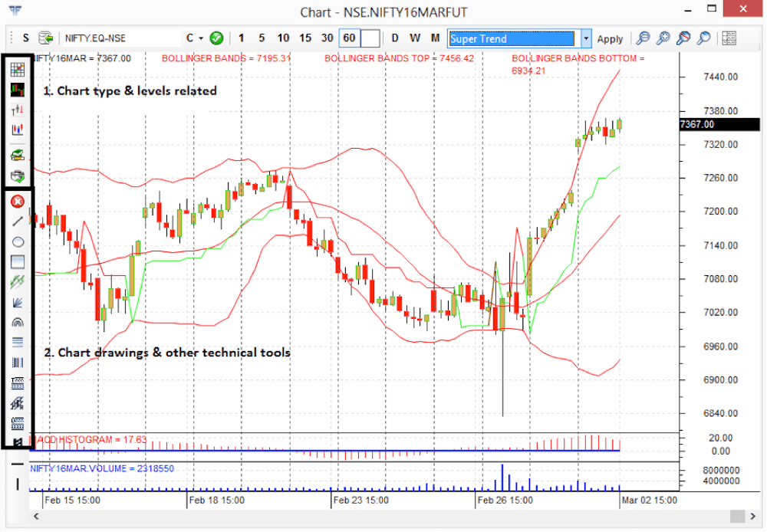Screen dimensions: 767x532
Task: Open the chart type grid icon
Action: tap(18, 69)
